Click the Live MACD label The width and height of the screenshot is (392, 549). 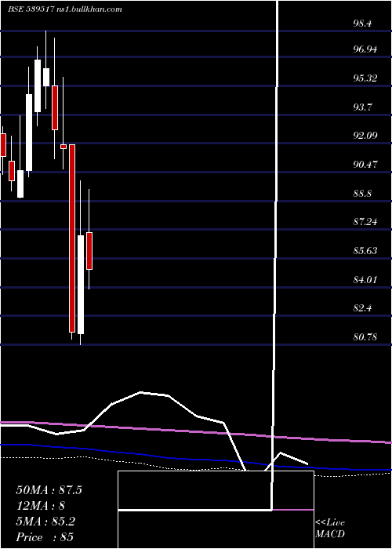[x=330, y=528]
